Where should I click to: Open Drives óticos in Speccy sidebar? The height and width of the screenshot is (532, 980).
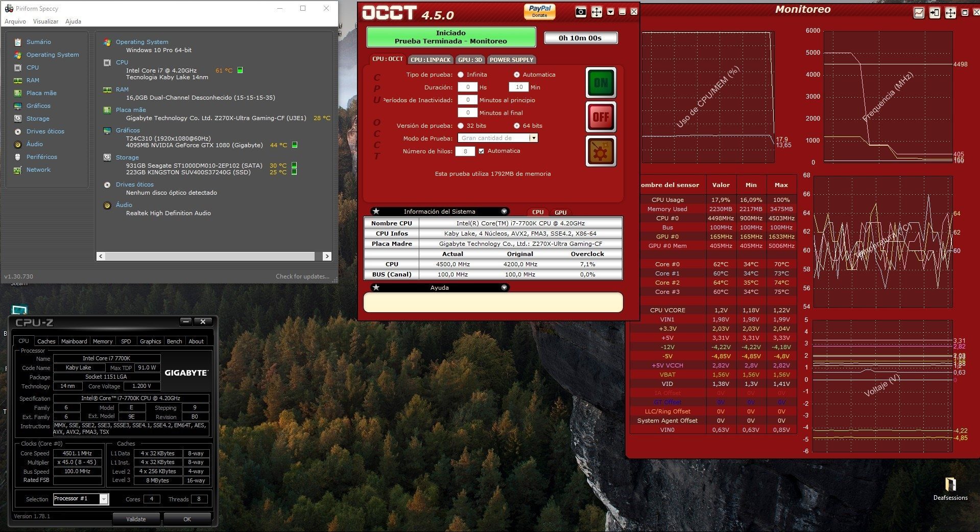(45, 131)
